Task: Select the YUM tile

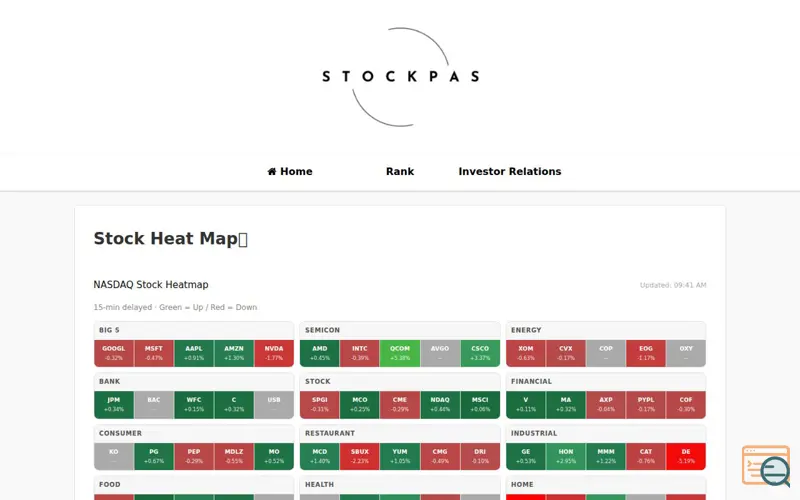Action: click(x=400, y=456)
